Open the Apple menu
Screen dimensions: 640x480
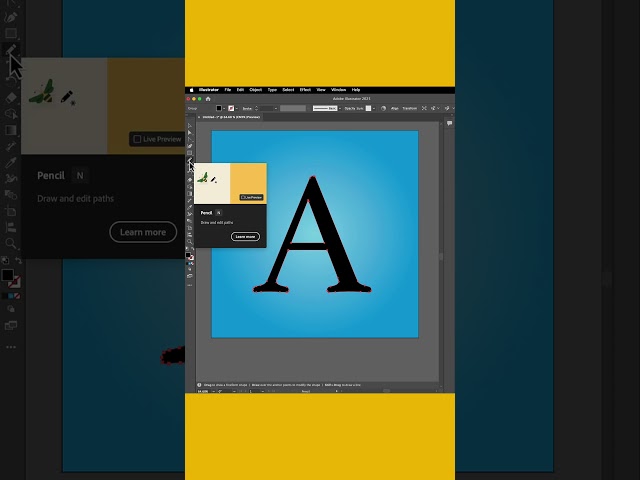click(x=191, y=90)
